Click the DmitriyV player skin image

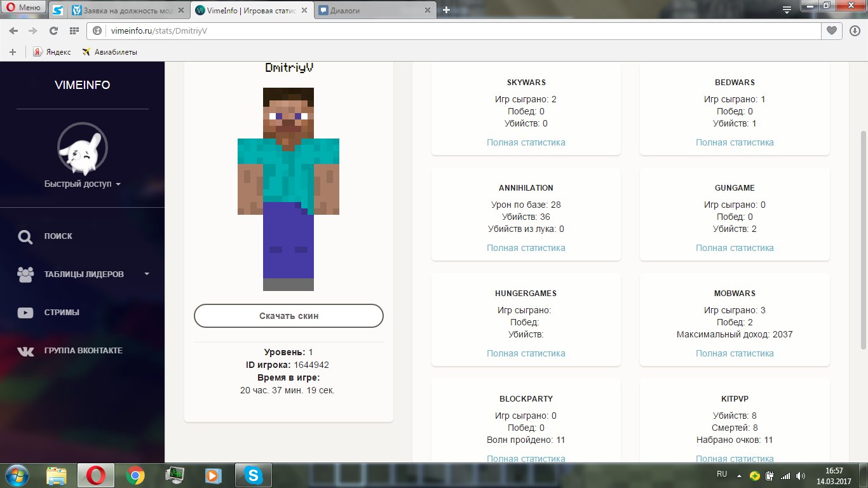point(288,189)
